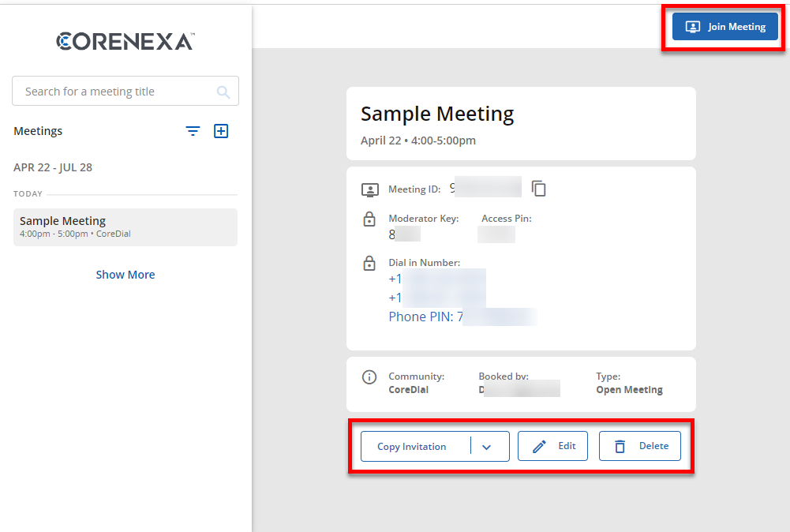
Task: Open the CoreNexa logo
Action: [125, 40]
